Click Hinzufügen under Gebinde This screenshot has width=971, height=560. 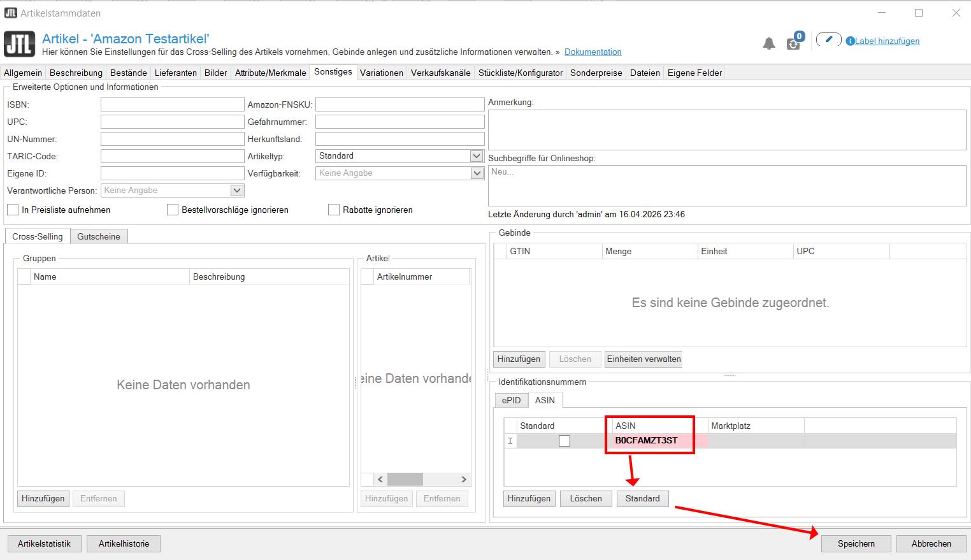[x=519, y=359]
